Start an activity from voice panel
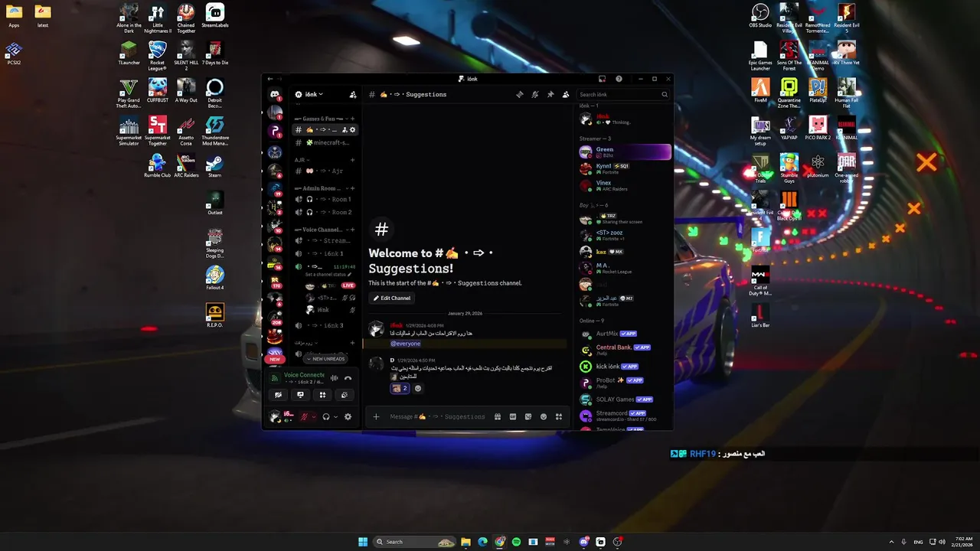This screenshot has height=551, width=980. 322,395
